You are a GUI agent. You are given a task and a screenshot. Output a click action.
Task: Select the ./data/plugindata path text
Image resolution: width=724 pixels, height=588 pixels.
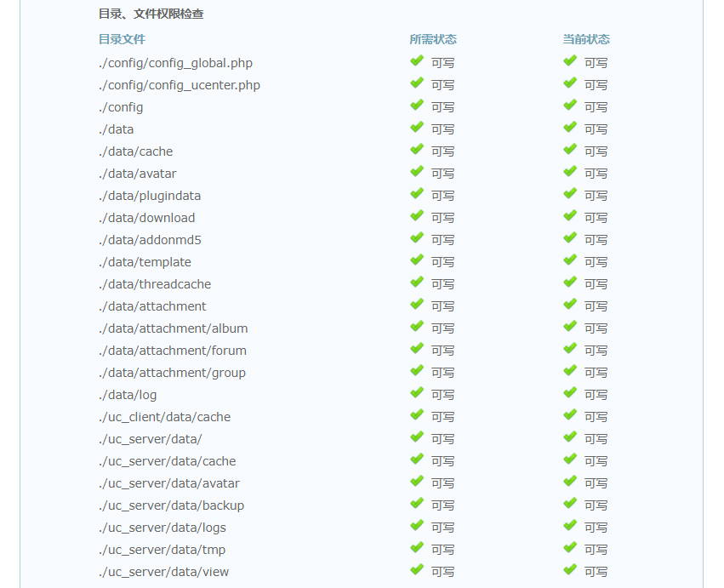[150, 196]
